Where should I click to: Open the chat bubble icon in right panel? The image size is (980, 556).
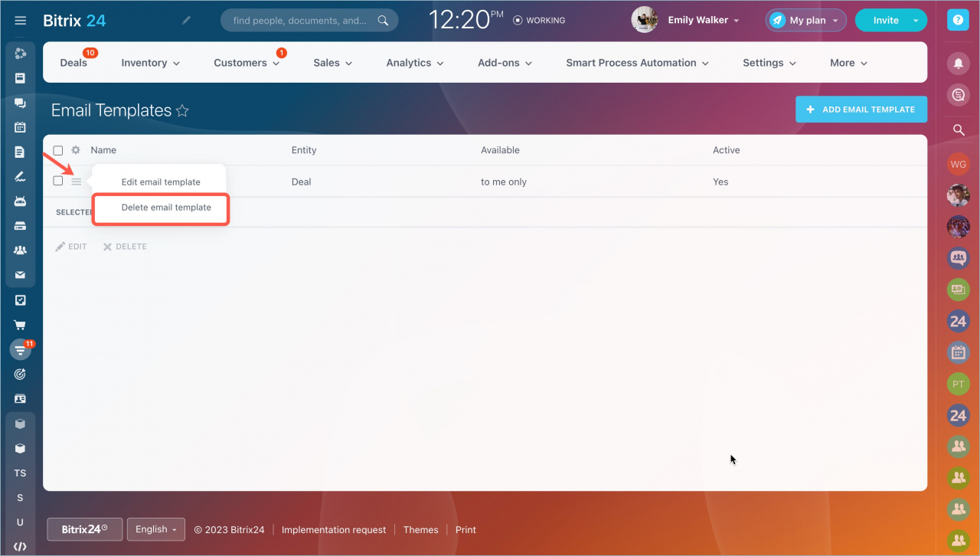tap(958, 95)
